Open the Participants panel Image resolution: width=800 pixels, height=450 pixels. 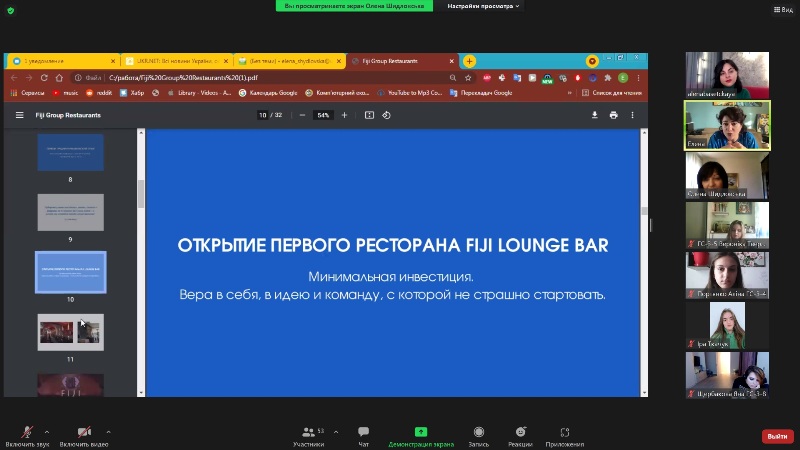[309, 437]
